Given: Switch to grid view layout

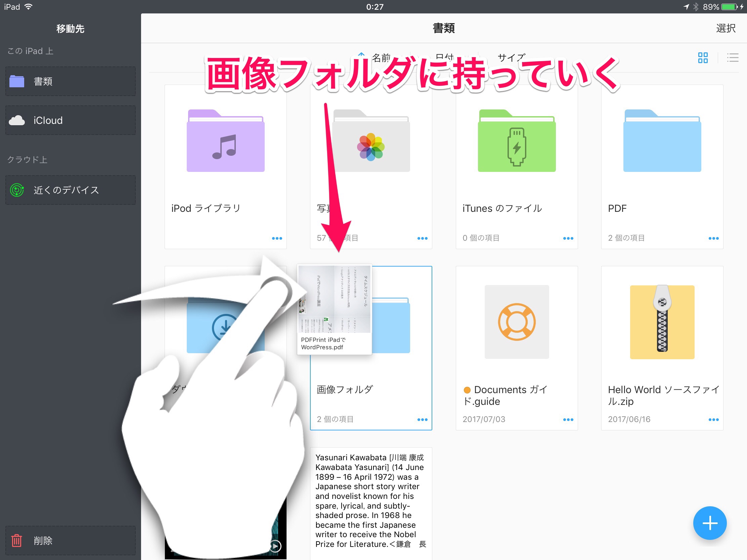Looking at the screenshot, I should [x=703, y=58].
